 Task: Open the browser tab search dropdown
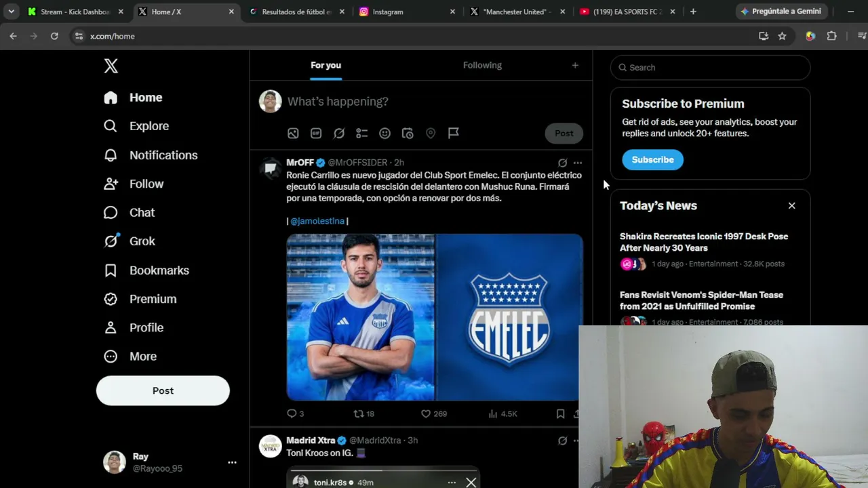point(11,12)
